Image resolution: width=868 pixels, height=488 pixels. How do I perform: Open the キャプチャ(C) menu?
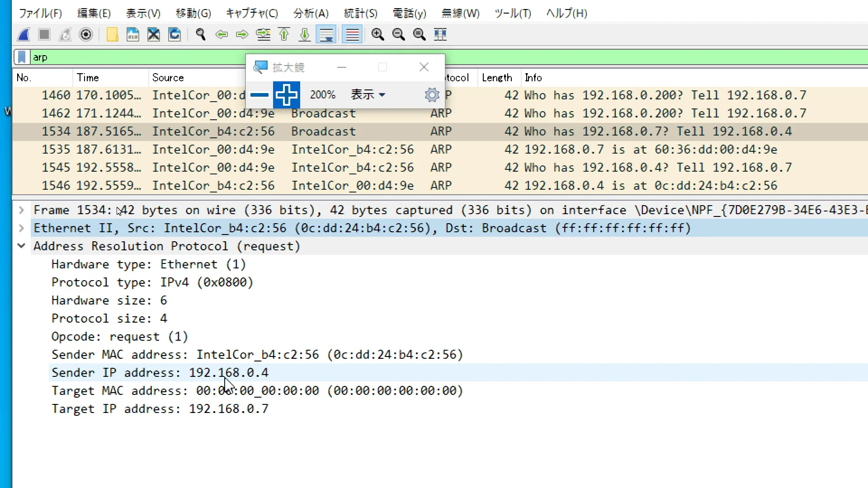click(252, 13)
